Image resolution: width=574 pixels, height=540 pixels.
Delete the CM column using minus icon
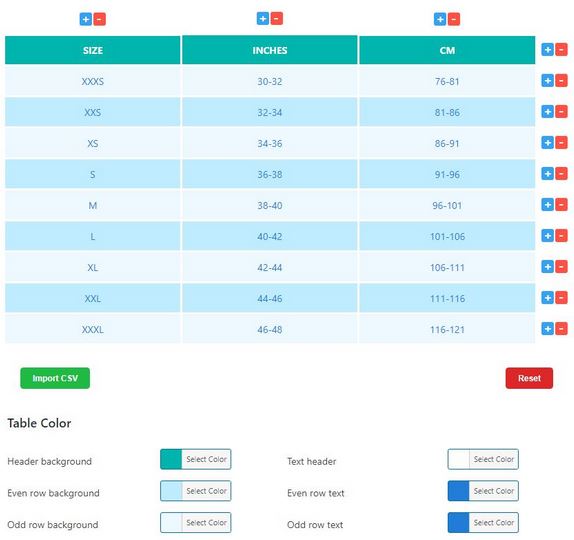click(x=454, y=19)
